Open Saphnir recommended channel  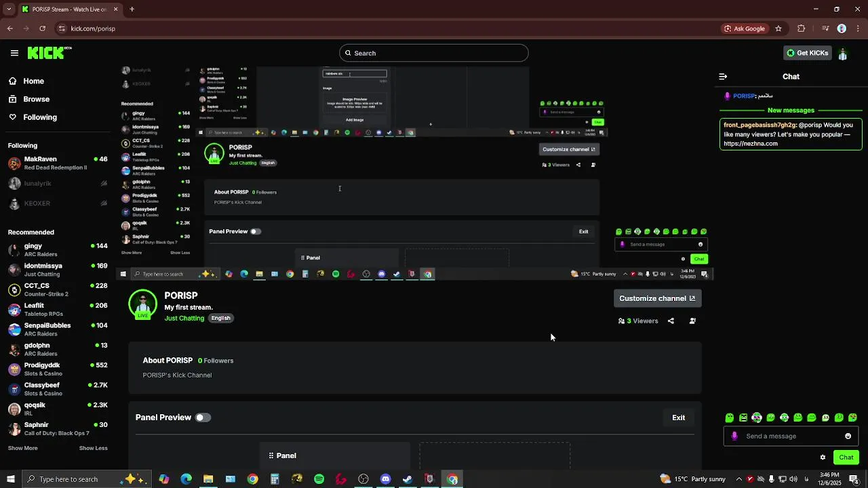pyautogui.click(x=58, y=428)
